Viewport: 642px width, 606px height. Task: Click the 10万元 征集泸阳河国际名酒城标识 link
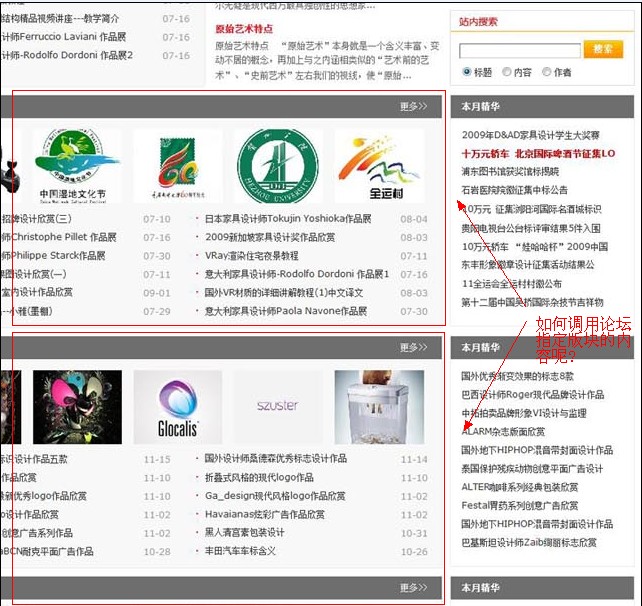click(531, 209)
